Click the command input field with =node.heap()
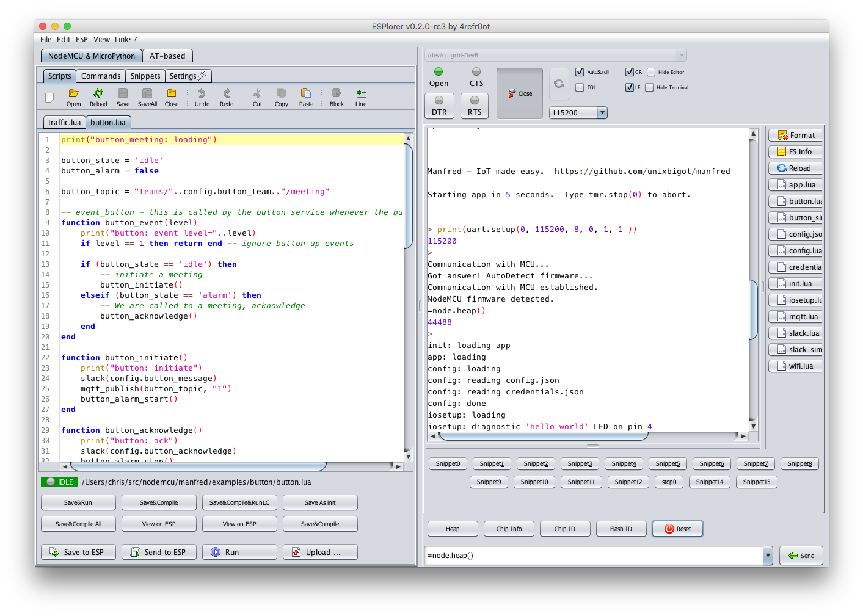Image resolution: width=863 pixels, height=616 pixels. coord(594,555)
